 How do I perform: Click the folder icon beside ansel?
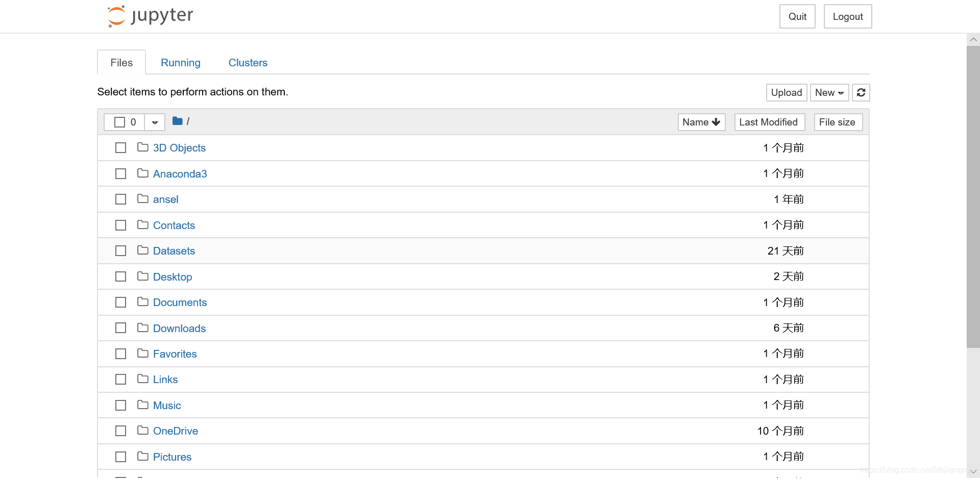coord(143,199)
